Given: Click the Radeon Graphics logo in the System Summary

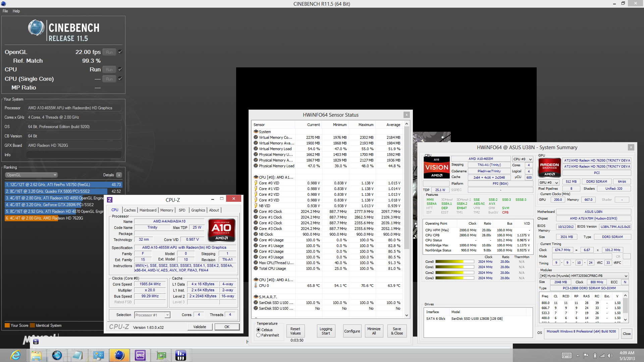Looking at the screenshot, I should (549, 167).
